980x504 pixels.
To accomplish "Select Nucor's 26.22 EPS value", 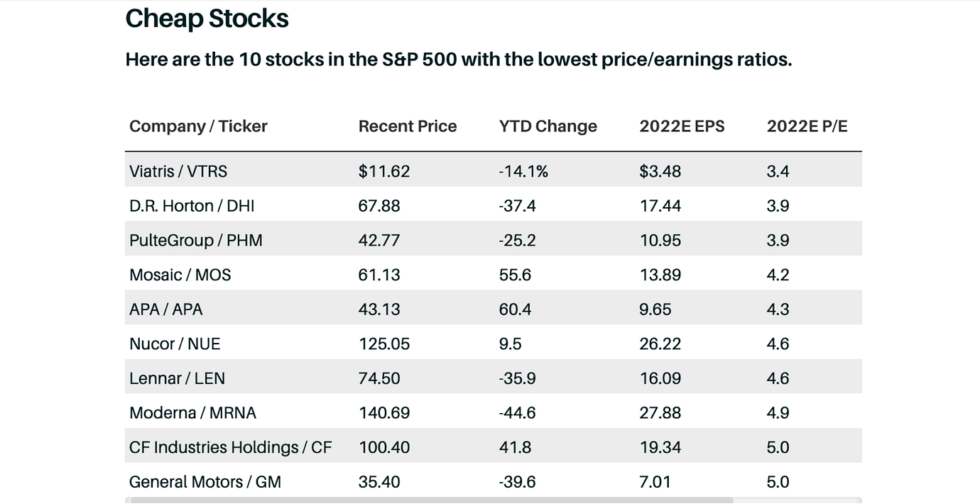I will pyautogui.click(x=660, y=344).
